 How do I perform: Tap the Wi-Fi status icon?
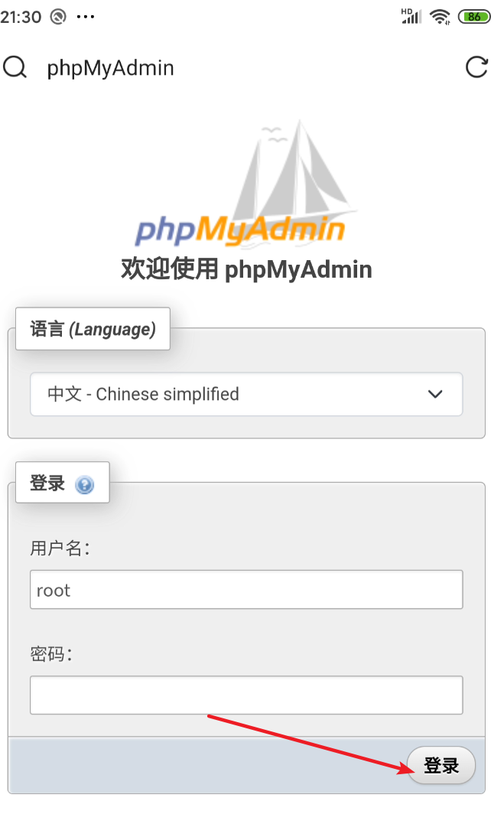439,16
